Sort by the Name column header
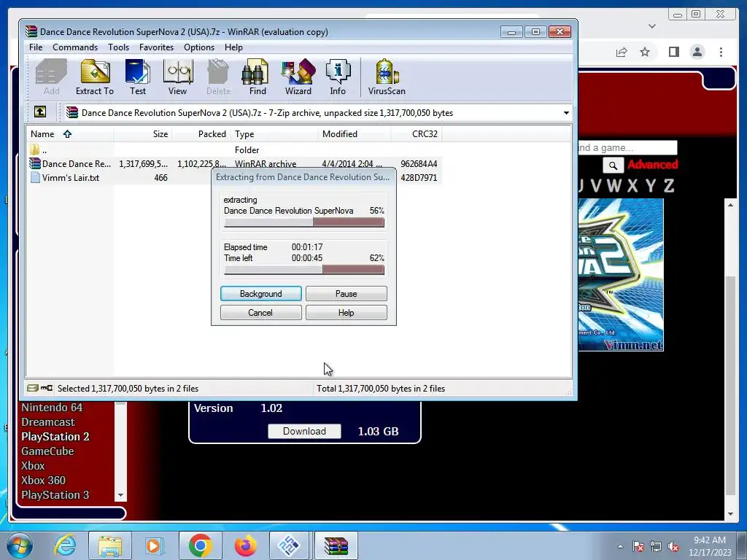 point(69,134)
